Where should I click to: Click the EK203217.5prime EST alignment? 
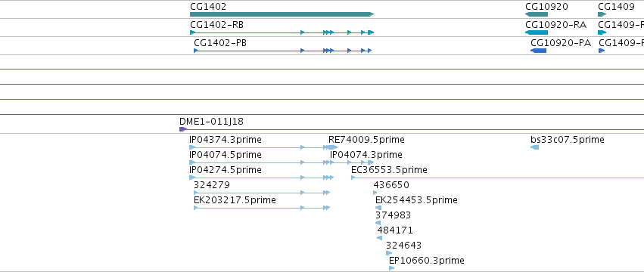point(262,208)
